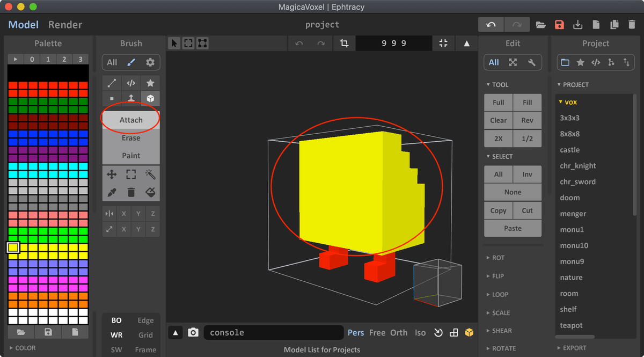
Task: Switch to star favorites in Project panel
Action: click(580, 62)
